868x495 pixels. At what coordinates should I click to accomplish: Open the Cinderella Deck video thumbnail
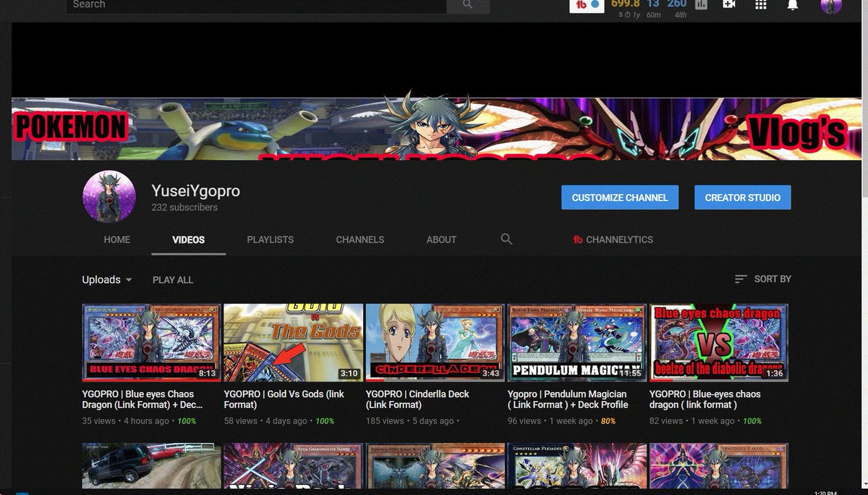[x=435, y=342]
